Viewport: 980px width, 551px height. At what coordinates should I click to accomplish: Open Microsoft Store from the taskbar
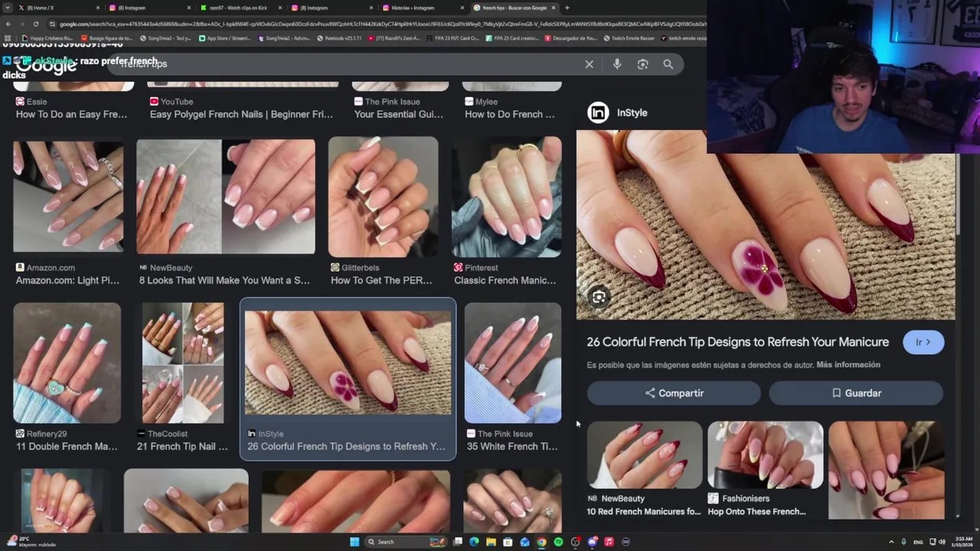508,542
